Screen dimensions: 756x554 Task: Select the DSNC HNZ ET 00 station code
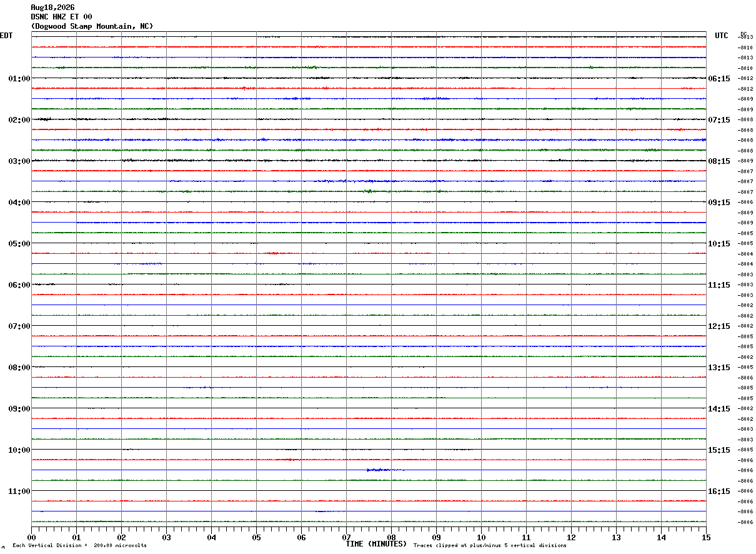(61, 17)
